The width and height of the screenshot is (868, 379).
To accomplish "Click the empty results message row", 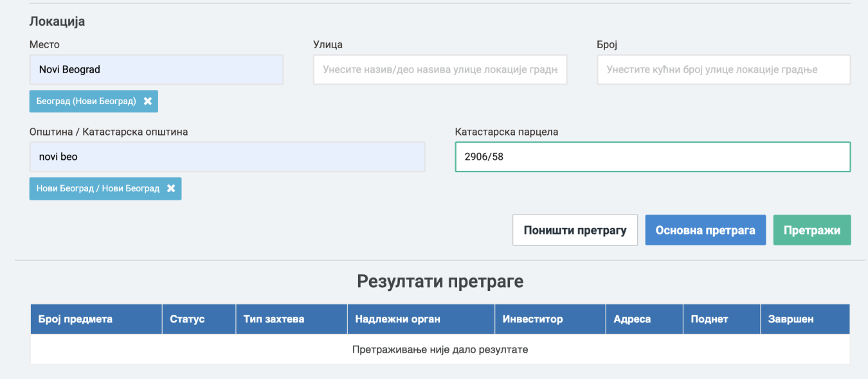I will click(x=440, y=349).
